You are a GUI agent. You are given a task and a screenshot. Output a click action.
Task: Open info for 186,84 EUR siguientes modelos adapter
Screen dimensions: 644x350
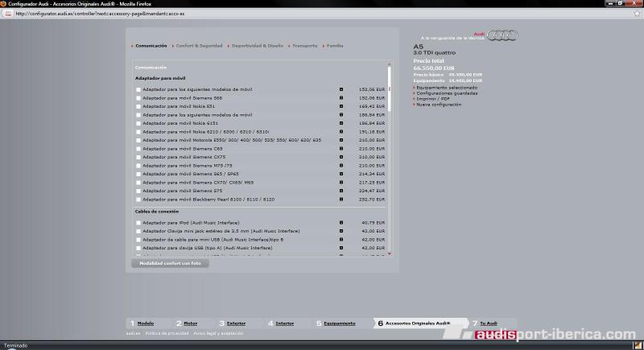tap(341, 115)
